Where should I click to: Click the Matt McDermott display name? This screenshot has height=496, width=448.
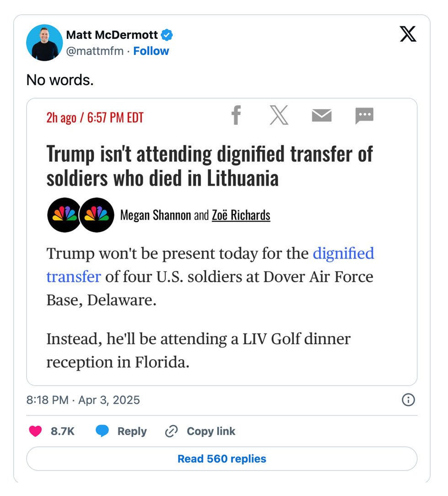[112, 35]
